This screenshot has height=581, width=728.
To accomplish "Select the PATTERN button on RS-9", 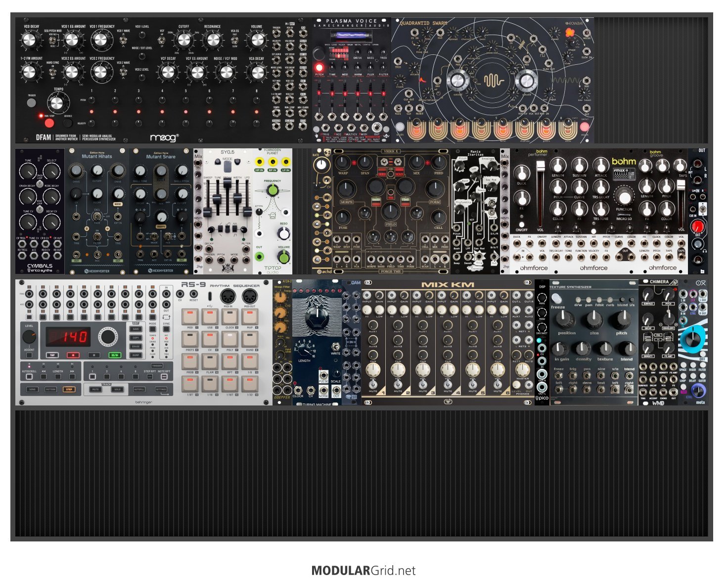I will coord(50,390).
